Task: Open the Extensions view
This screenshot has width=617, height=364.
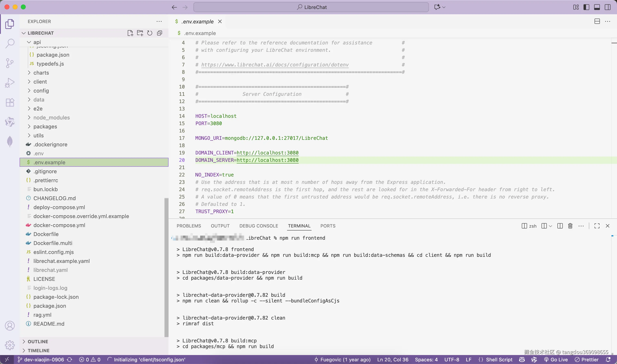Action: 10,102
